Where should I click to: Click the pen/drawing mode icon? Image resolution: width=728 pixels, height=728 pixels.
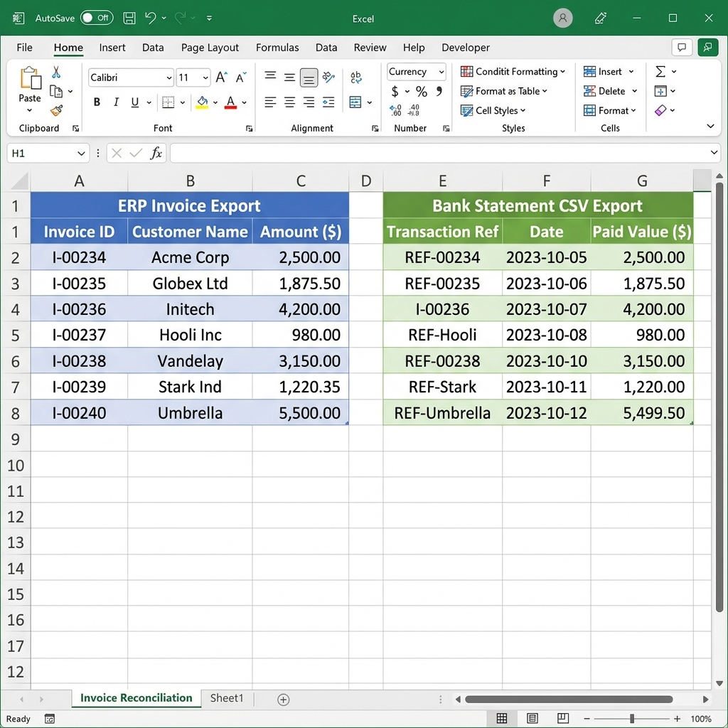click(600, 18)
